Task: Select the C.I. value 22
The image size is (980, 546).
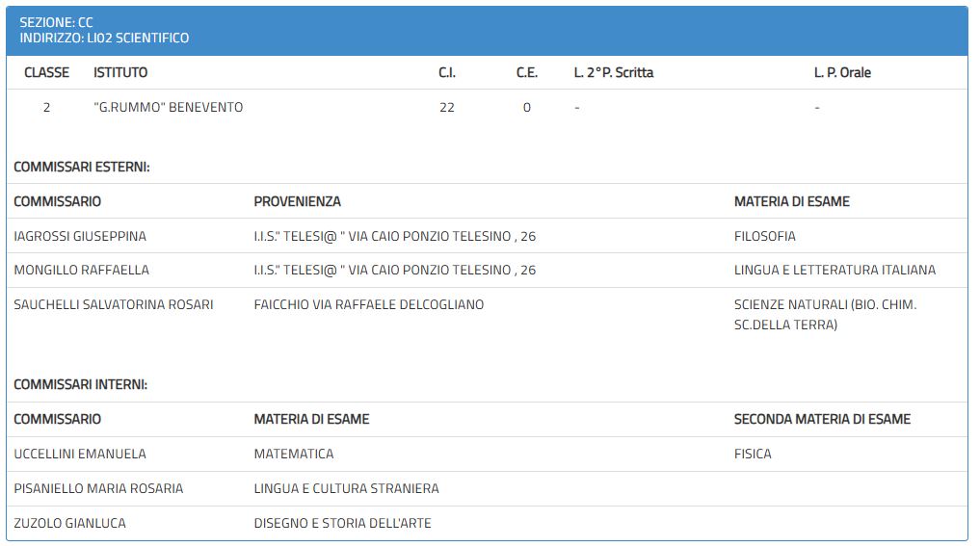Action: click(447, 108)
